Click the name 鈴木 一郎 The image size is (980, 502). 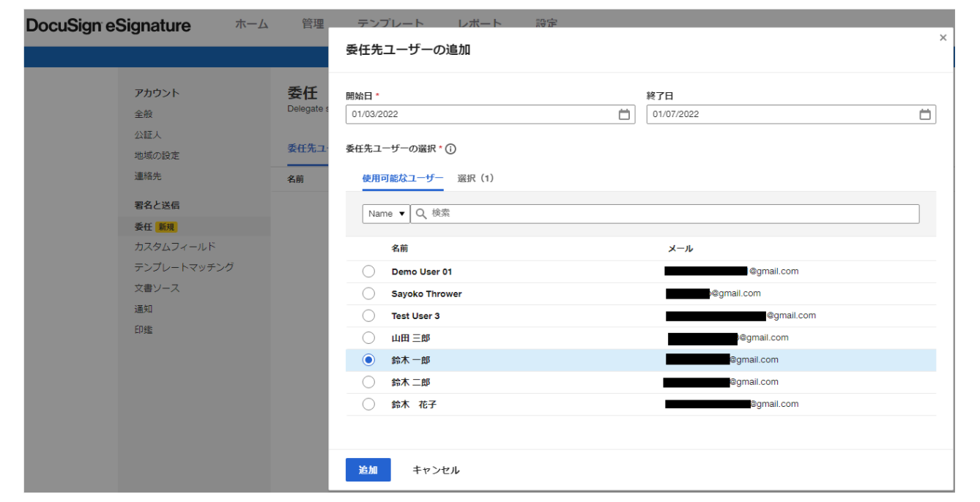point(411,360)
